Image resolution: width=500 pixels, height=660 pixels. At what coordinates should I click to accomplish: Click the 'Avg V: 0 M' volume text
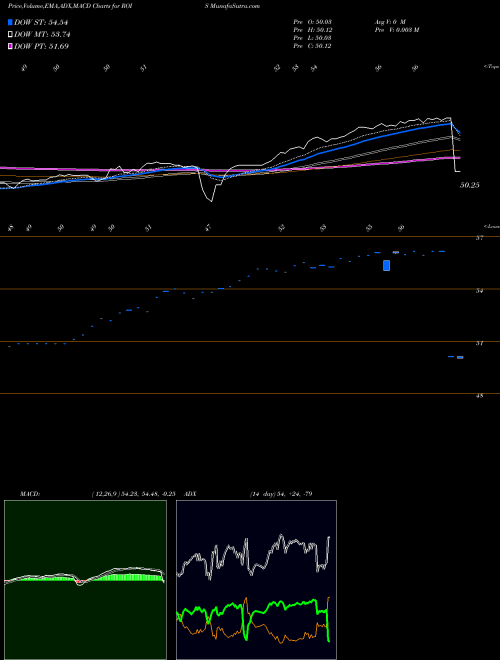tap(389, 21)
